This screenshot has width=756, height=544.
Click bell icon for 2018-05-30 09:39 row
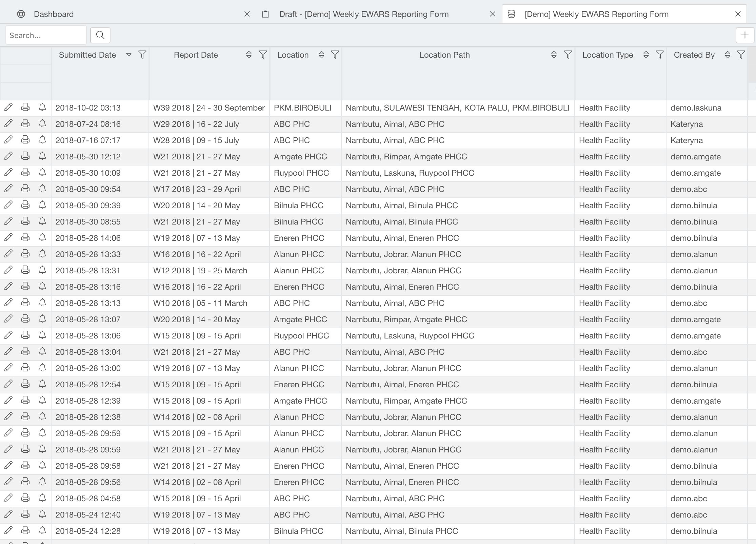tap(42, 205)
